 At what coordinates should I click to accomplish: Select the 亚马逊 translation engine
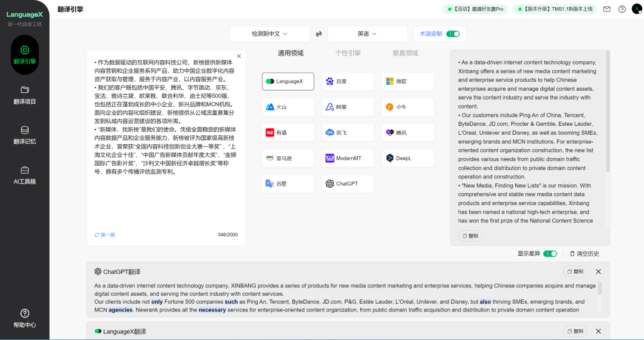288,158
